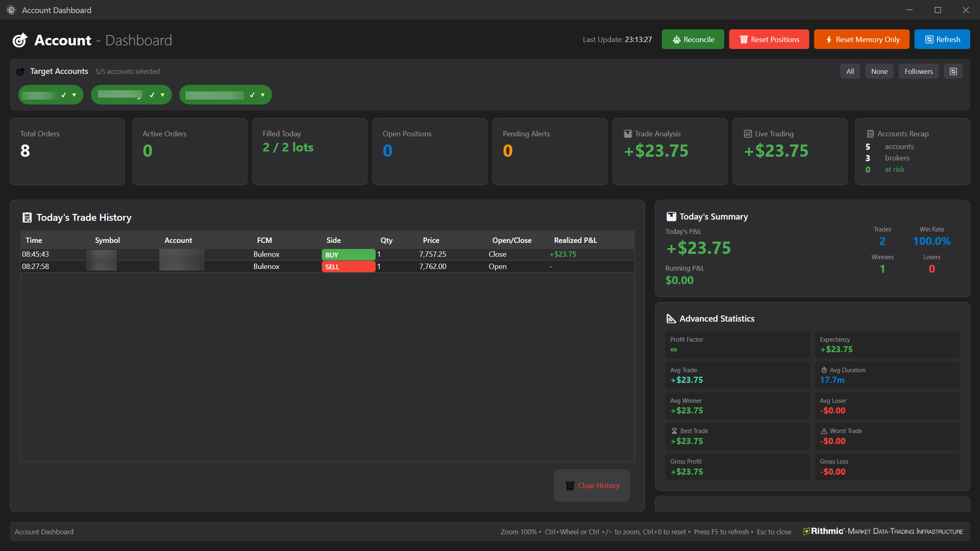Screen dimensions: 980x551
Task: Click the Trade Analysis chart icon
Action: coord(628,134)
